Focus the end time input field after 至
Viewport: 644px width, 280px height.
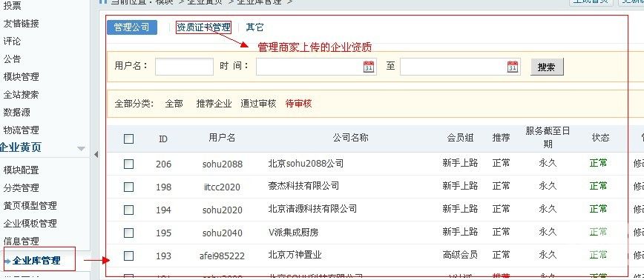(460, 67)
